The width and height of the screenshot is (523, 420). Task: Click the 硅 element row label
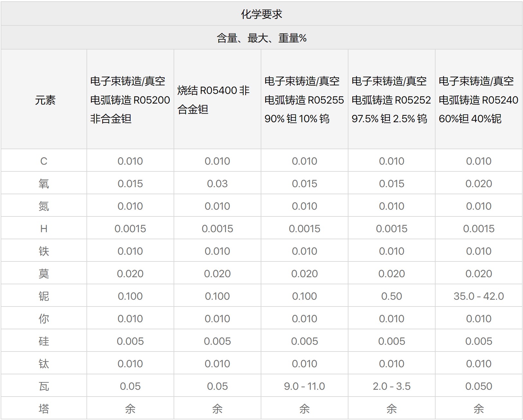pyautogui.click(x=44, y=341)
